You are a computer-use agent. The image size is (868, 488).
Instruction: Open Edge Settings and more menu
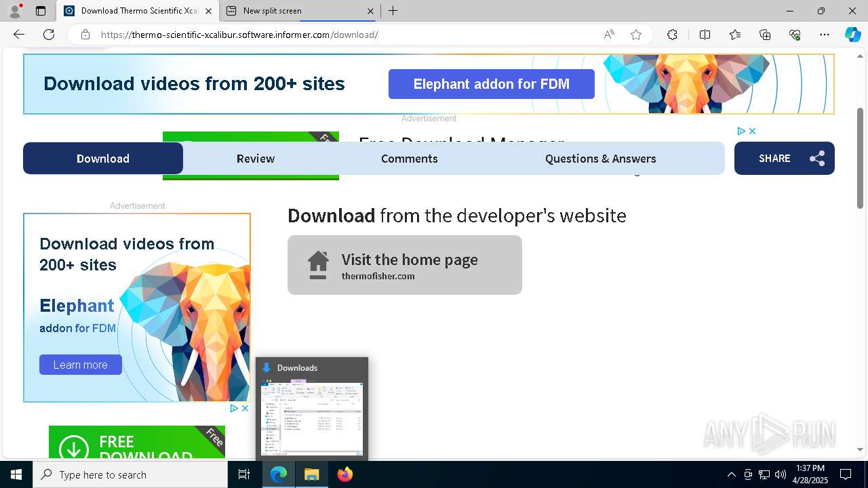[x=825, y=35]
